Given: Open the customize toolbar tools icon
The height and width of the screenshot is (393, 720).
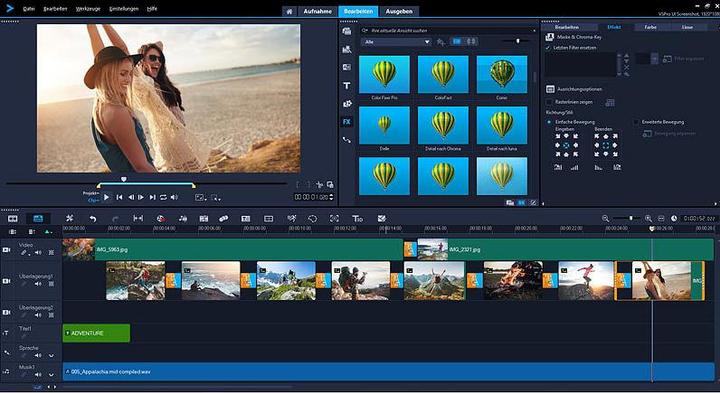Looking at the screenshot, I should point(69,219).
